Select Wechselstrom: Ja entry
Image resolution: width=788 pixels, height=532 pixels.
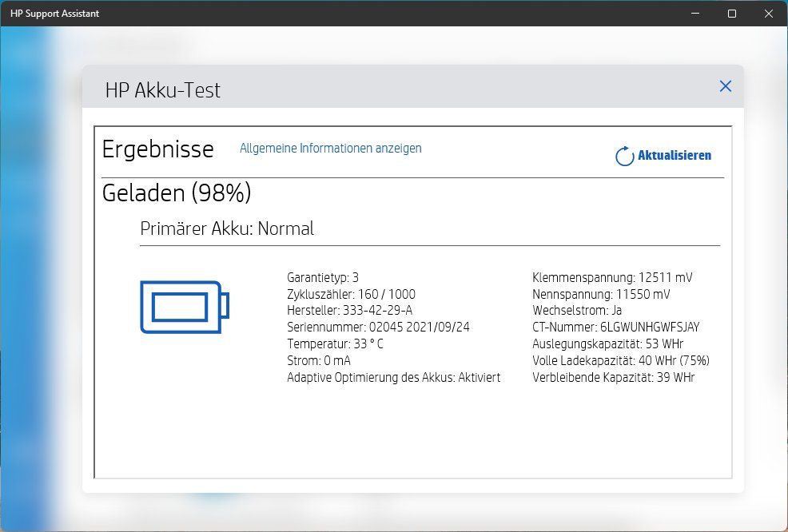pos(577,310)
